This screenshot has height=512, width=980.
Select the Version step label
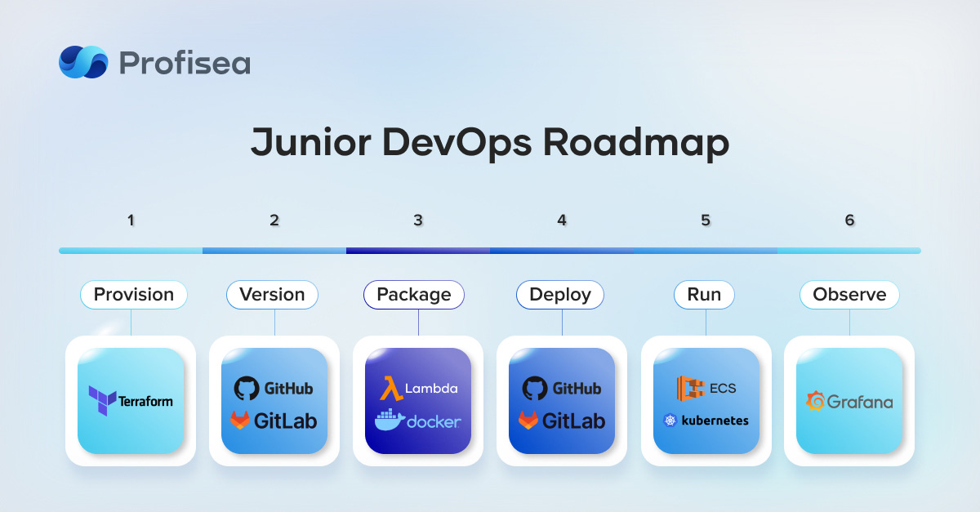(x=272, y=295)
